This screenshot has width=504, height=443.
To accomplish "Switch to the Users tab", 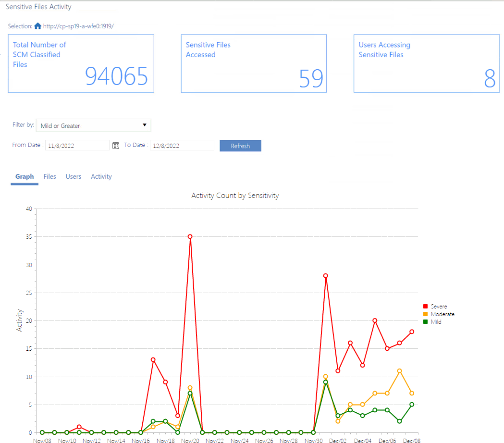I will point(74,176).
